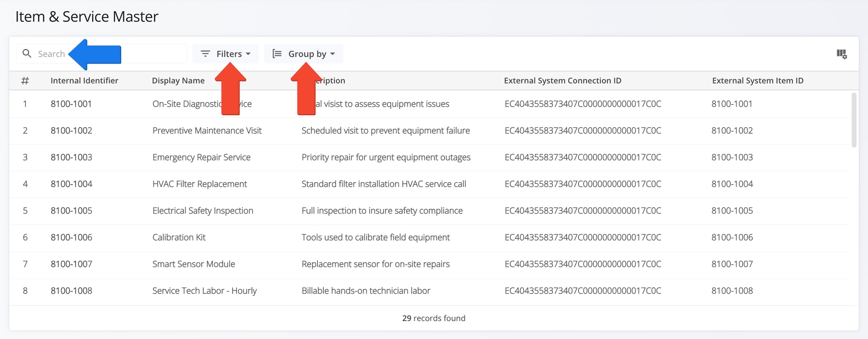
Task: Open the Smart Sensor Module item
Action: pyautogui.click(x=194, y=264)
